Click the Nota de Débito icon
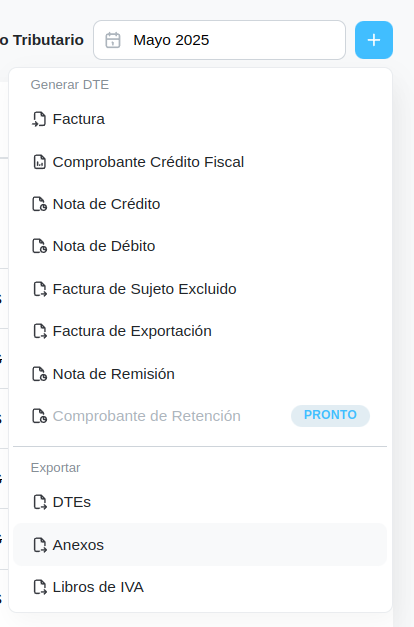414x627 pixels. [x=39, y=246]
